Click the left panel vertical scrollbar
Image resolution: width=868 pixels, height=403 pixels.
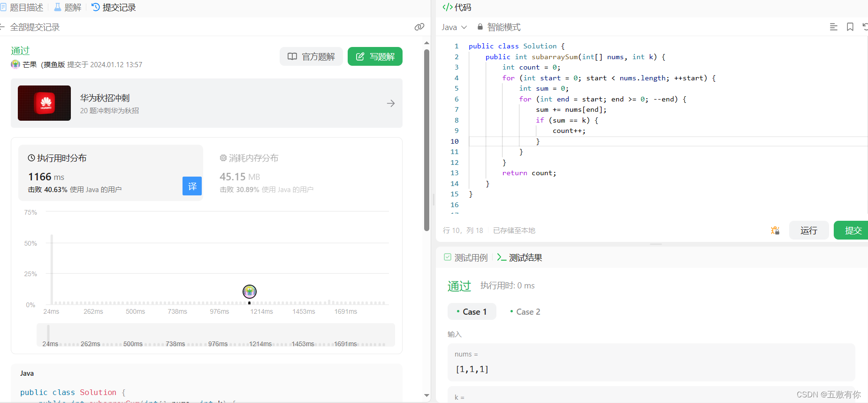click(x=426, y=141)
